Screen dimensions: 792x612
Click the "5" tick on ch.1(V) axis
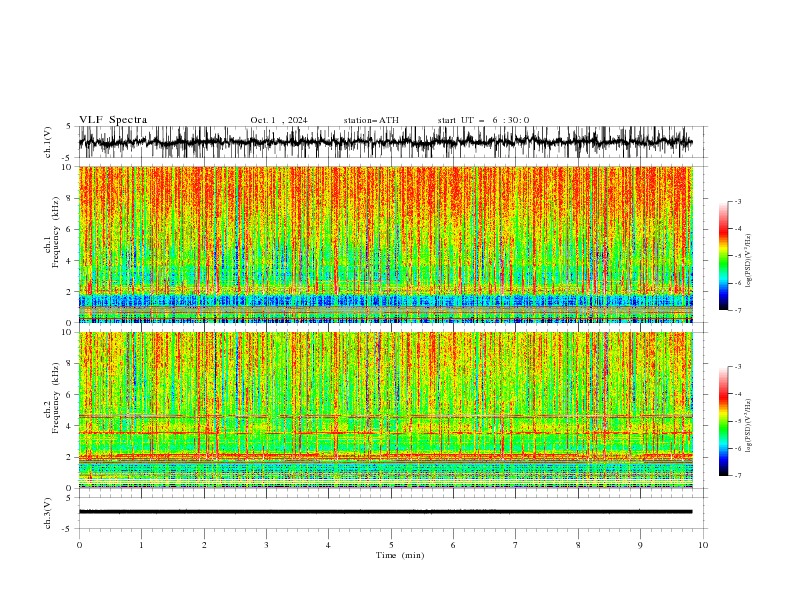[70, 127]
